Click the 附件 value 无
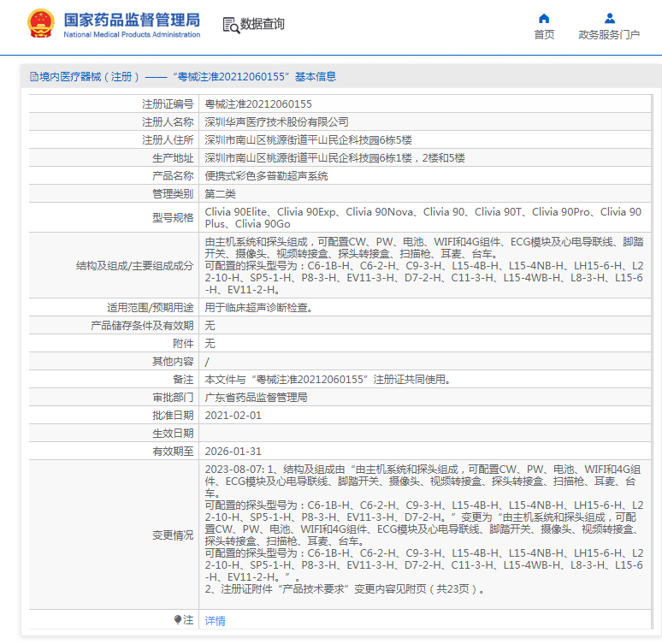Image resolution: width=662 pixels, height=644 pixels. 210,343
